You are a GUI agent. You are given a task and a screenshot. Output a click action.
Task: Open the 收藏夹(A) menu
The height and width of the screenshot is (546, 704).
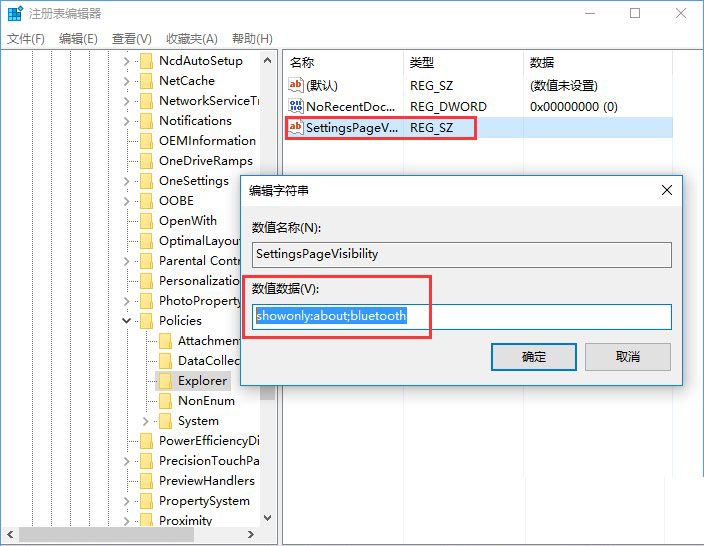point(192,38)
